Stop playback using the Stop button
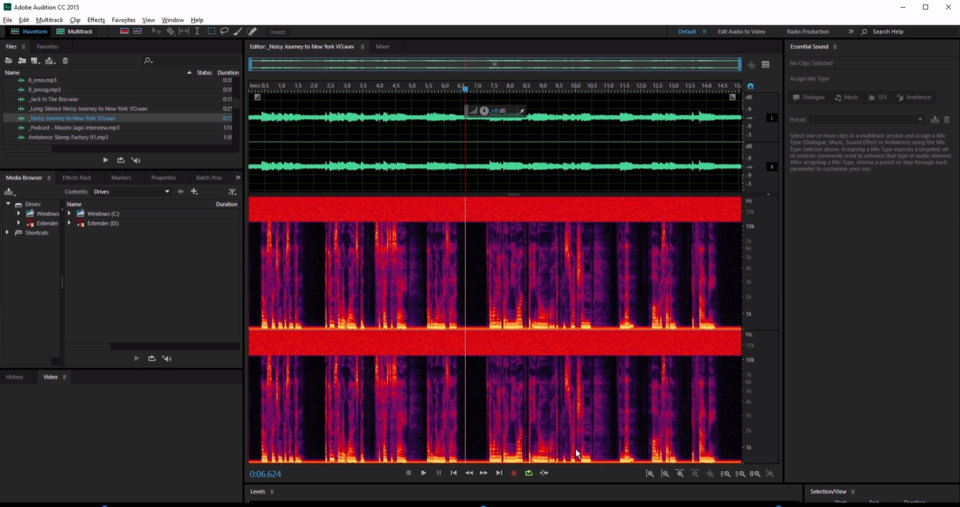Viewport: 960px width, 507px height. 409,473
